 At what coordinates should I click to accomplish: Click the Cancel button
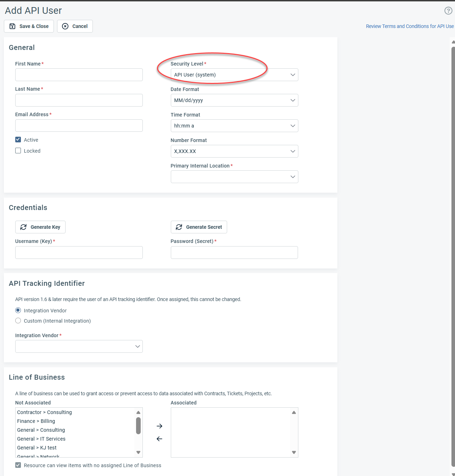click(75, 26)
